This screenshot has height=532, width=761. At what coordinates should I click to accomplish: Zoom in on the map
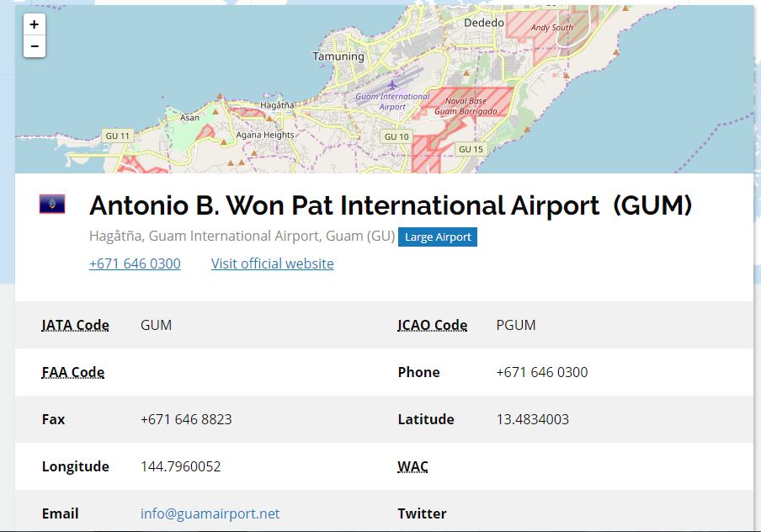pyautogui.click(x=34, y=24)
